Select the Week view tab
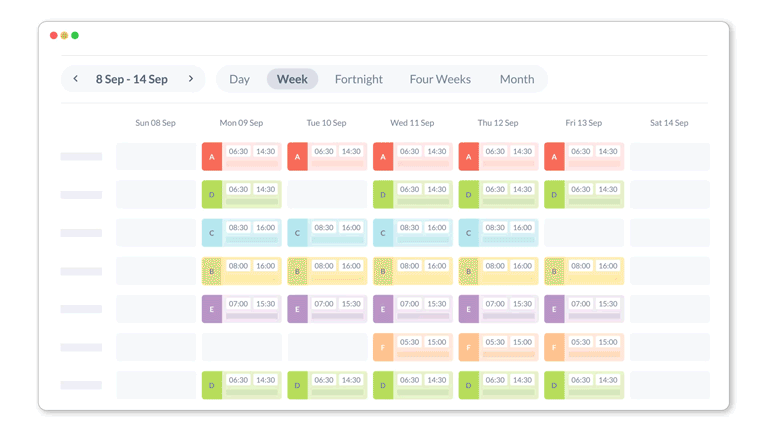The image size is (768, 432). pos(292,79)
